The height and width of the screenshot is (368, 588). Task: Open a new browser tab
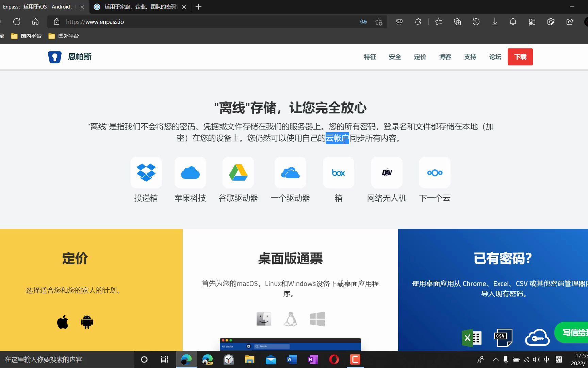199,7
